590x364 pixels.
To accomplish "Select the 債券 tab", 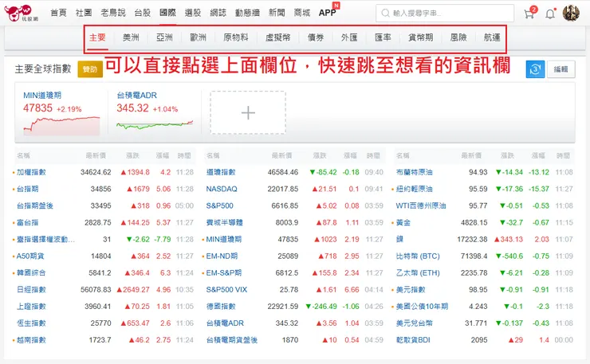I will click(x=315, y=37).
